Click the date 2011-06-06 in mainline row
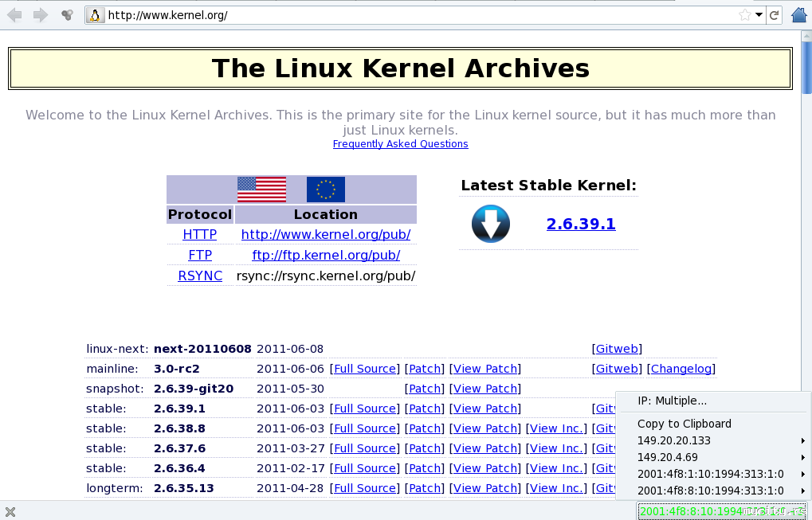The height and width of the screenshot is (520, 812). pos(290,369)
